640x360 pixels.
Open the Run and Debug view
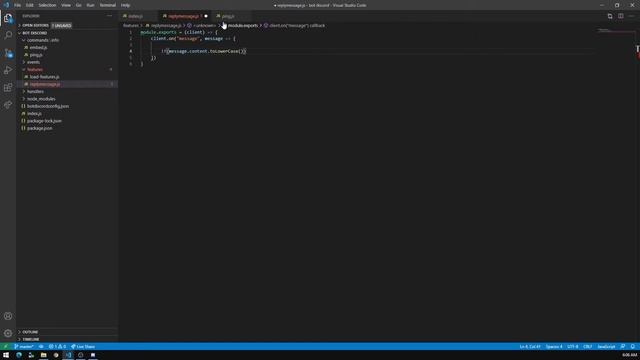pos(8,70)
